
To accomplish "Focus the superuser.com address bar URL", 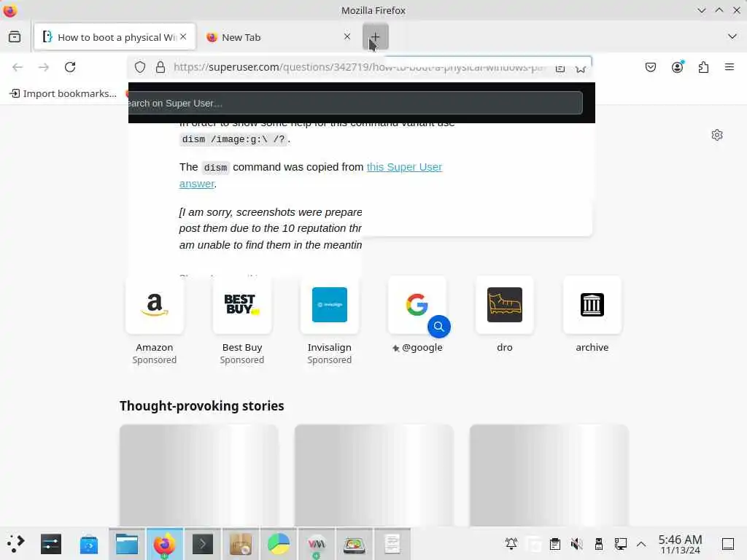I will (360, 67).
